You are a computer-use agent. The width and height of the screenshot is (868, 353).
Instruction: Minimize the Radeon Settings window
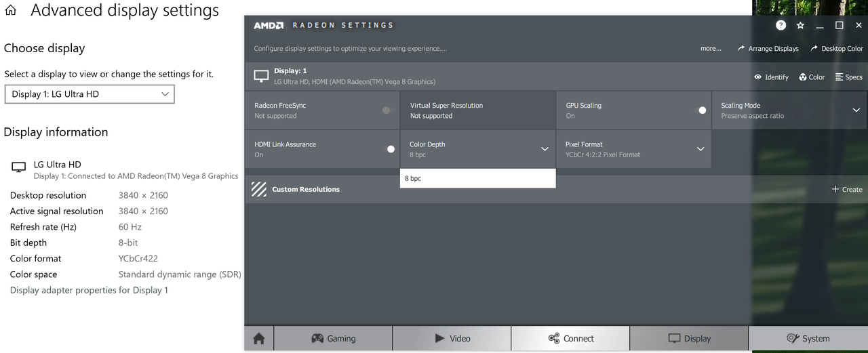pos(820,26)
